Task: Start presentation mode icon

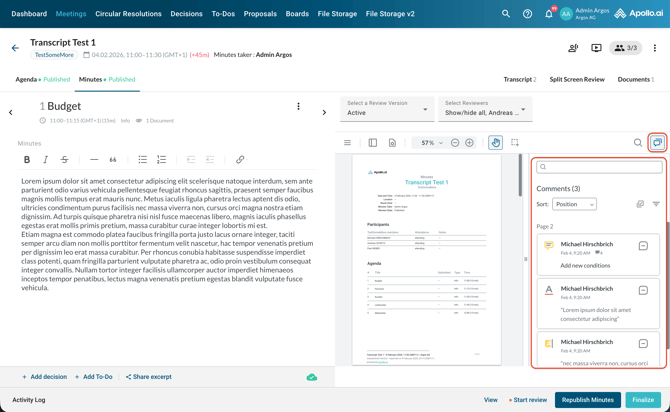Action: point(596,48)
